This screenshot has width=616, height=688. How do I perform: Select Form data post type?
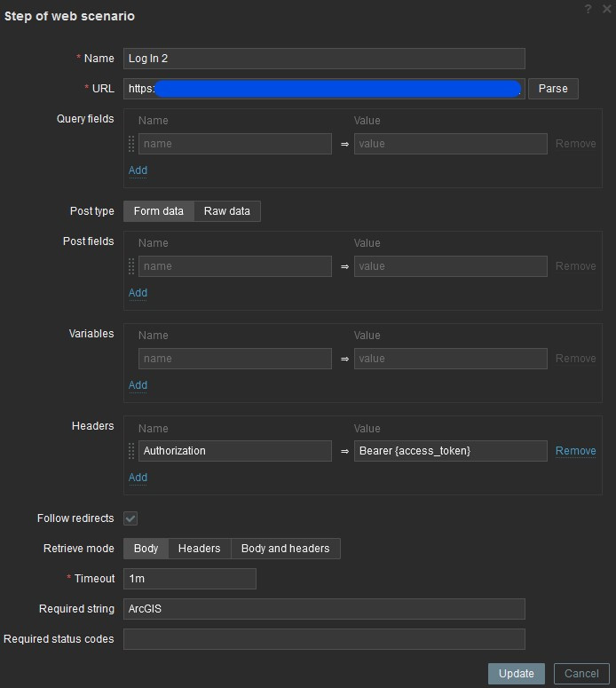tap(159, 211)
